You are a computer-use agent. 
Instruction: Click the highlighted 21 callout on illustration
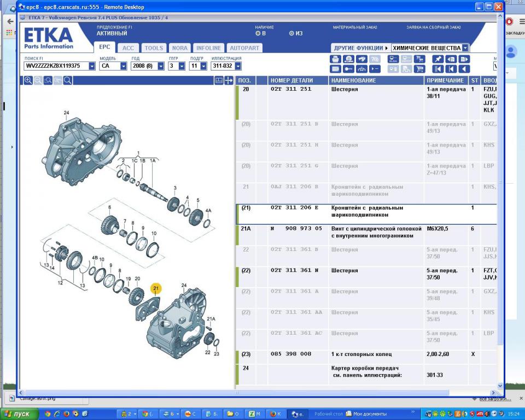coord(156,288)
